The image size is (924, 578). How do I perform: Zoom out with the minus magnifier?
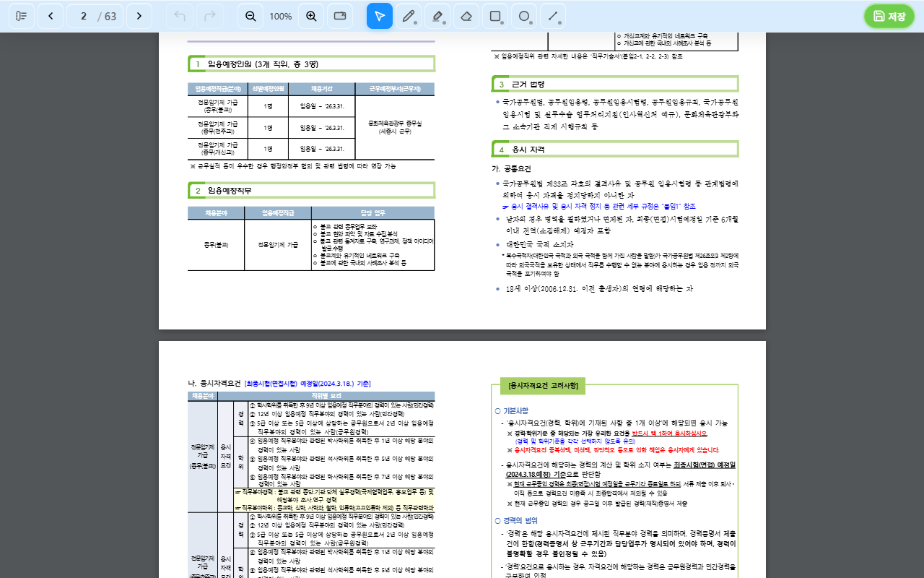(x=250, y=16)
